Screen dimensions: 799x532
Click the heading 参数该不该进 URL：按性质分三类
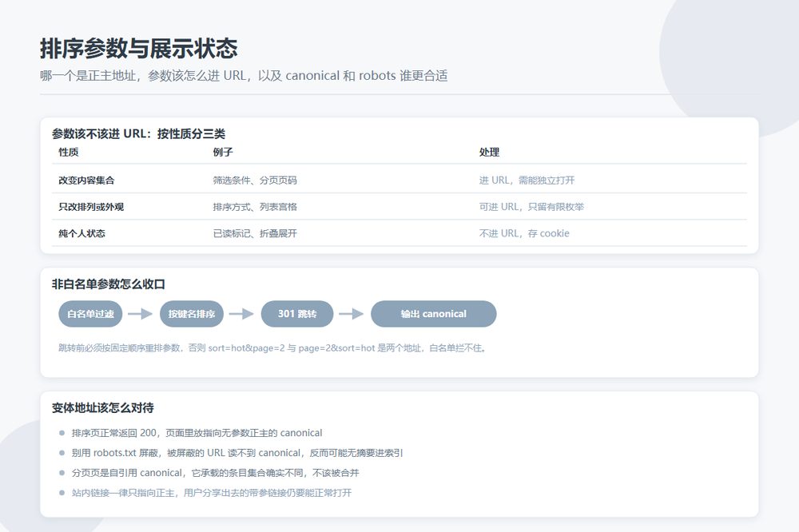[138, 133]
